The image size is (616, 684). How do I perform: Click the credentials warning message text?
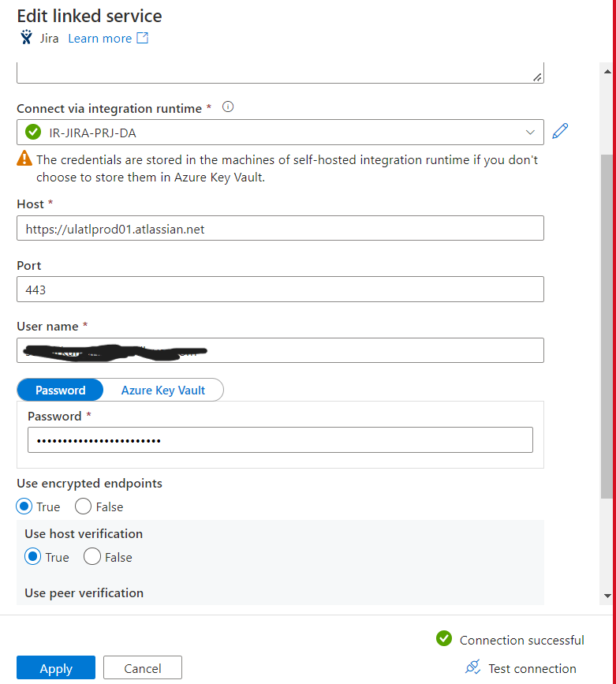tap(287, 168)
